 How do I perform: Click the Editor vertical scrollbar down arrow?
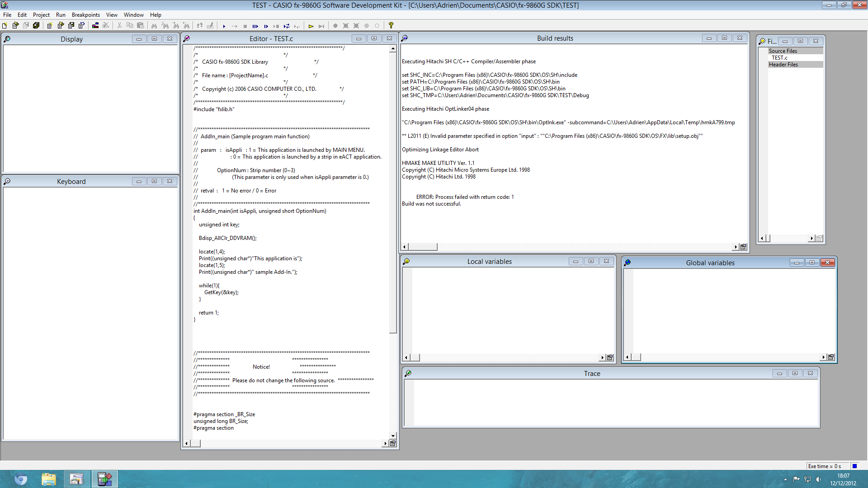tap(393, 436)
